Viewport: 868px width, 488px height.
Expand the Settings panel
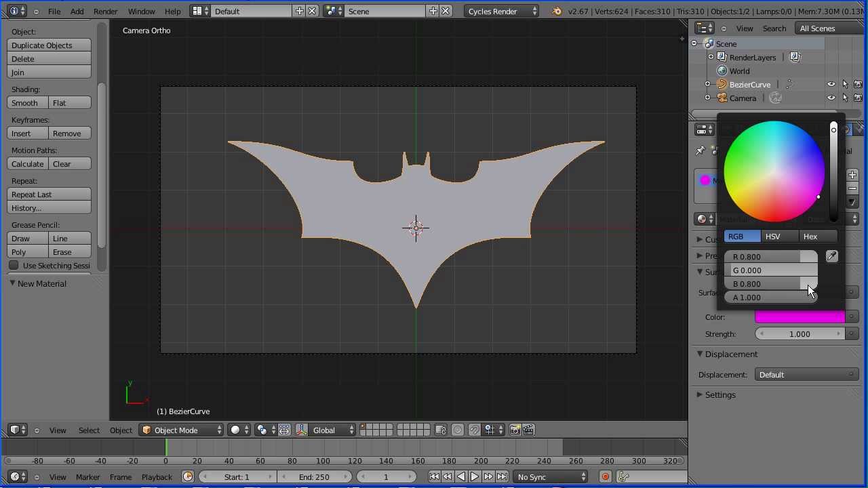719,395
